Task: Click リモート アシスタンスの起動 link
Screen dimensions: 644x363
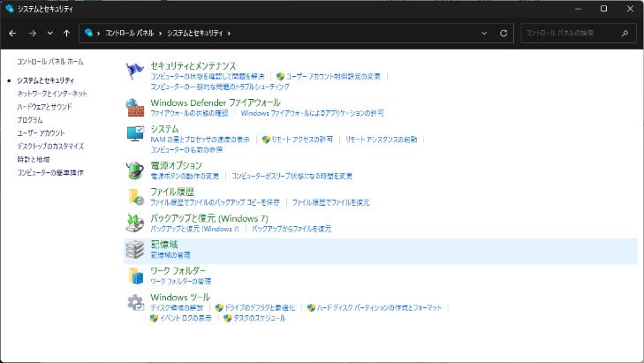Action: click(x=381, y=140)
